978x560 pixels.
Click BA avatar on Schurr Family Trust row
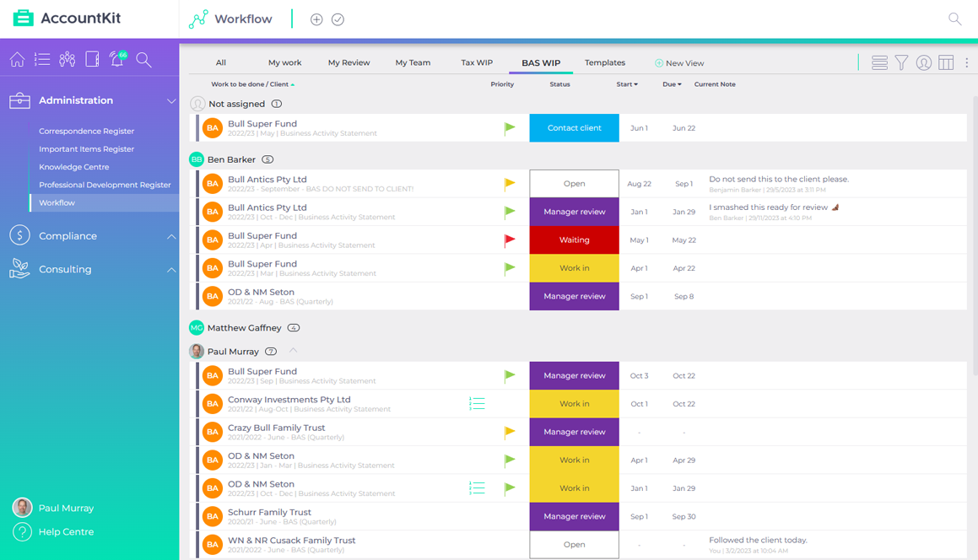point(213,516)
